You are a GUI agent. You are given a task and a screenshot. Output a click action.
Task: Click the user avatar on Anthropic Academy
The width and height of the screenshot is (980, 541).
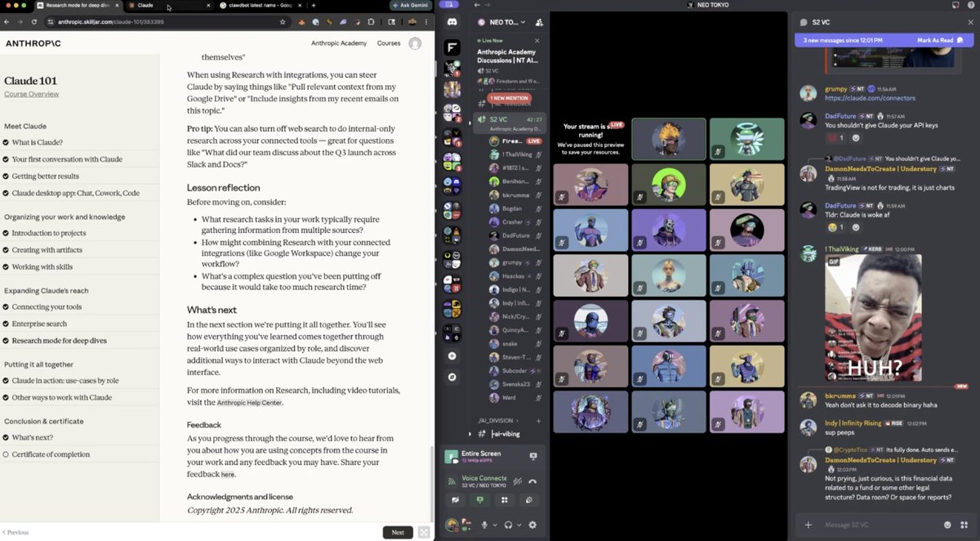[415, 43]
